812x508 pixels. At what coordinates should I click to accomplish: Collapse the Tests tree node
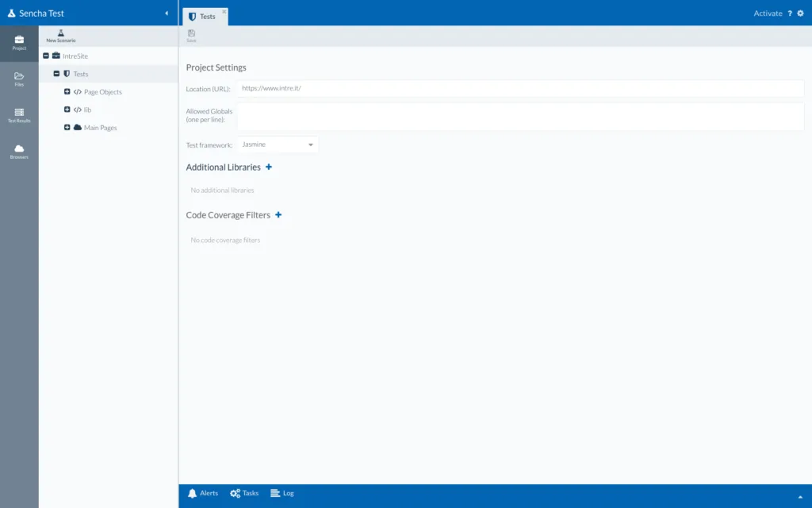56,74
